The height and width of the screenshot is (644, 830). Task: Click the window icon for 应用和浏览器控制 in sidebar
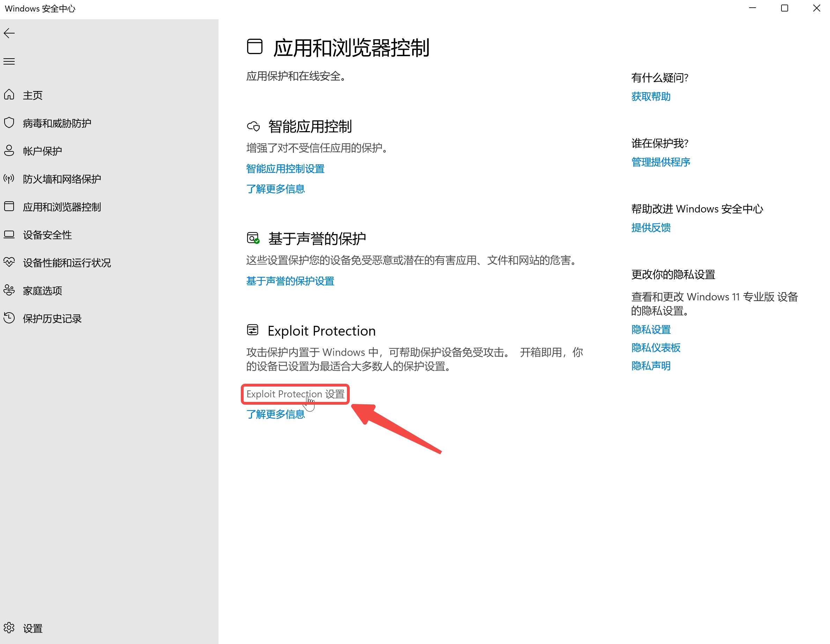pyautogui.click(x=9, y=206)
